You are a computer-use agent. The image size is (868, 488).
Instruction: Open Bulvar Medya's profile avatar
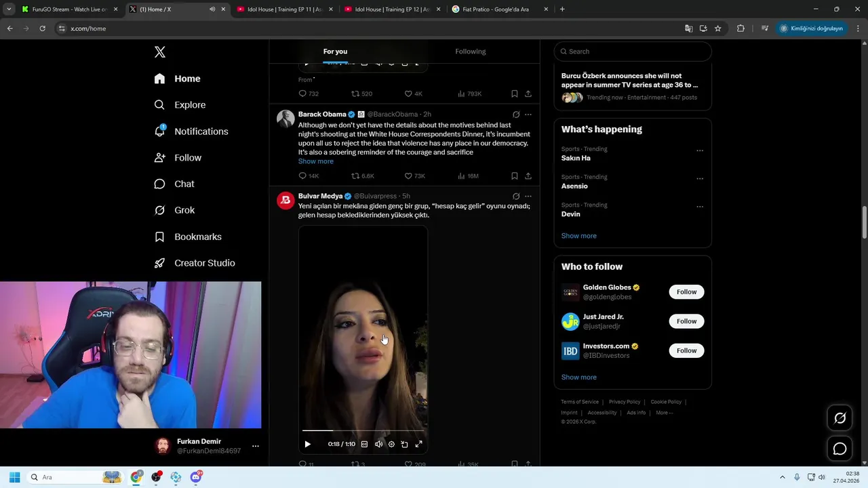(285, 200)
